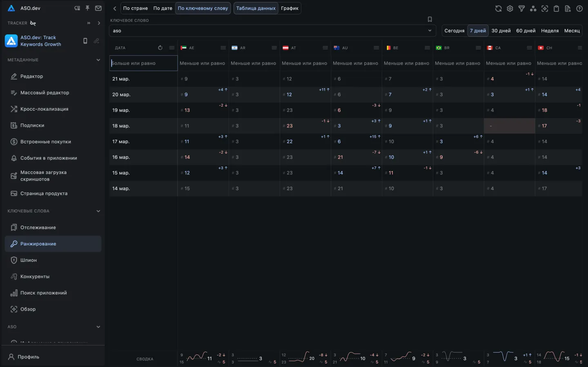The height and width of the screenshot is (367, 588).
Task: Switch view to График
Action: (x=290, y=8)
